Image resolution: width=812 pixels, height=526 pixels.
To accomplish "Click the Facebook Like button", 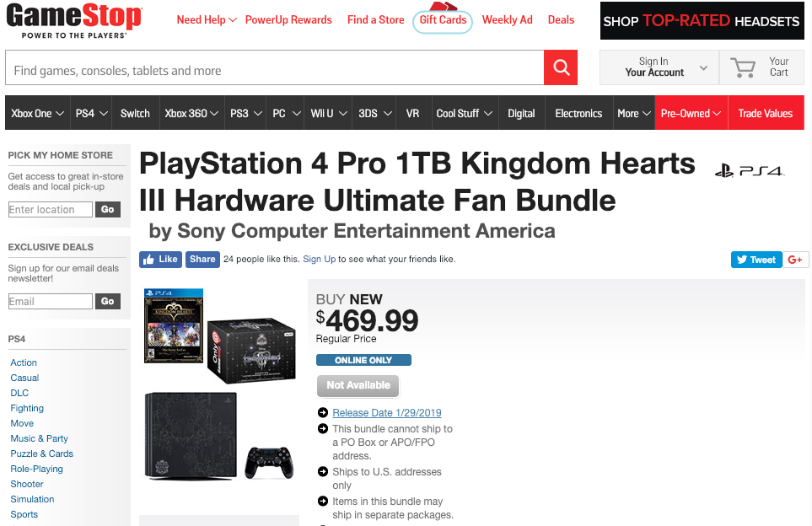I will [x=160, y=260].
